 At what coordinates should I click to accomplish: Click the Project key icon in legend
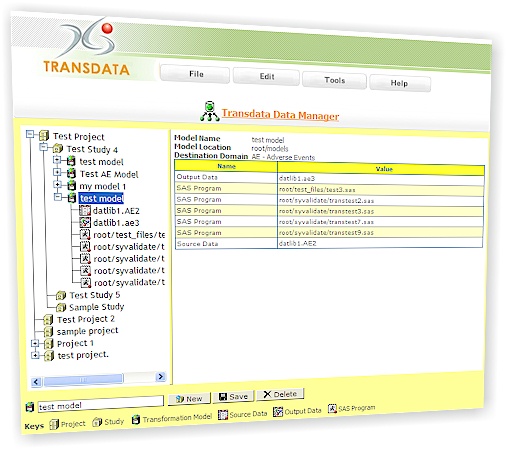(54, 424)
